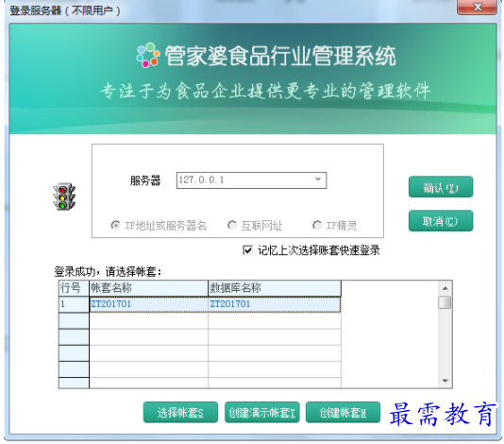Click the account list scrollbar up arrow
Screen dimensions: 504x444
click(x=445, y=288)
